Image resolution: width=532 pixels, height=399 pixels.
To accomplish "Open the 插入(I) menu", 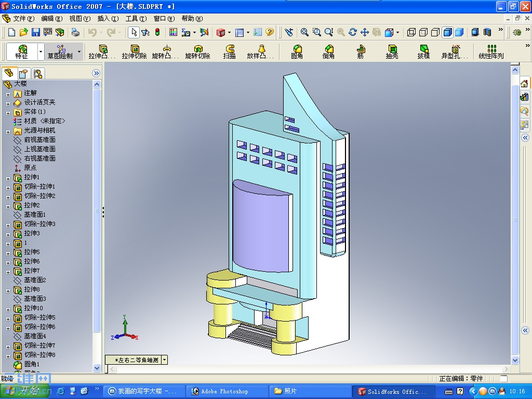I will tap(108, 19).
